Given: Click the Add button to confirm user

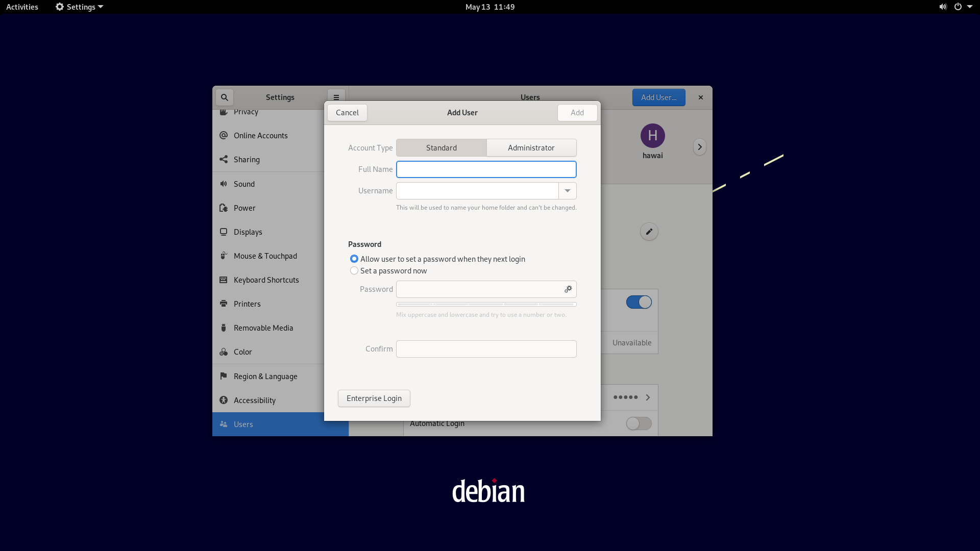Looking at the screenshot, I should point(577,112).
